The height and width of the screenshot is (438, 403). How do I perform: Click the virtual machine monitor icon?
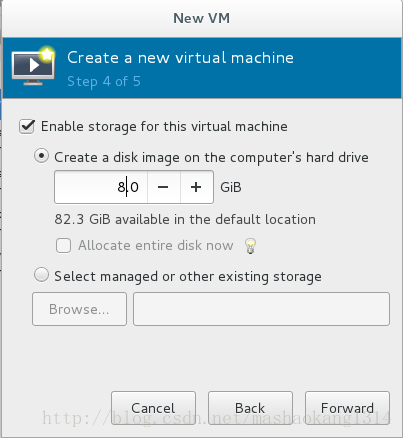tap(33, 67)
